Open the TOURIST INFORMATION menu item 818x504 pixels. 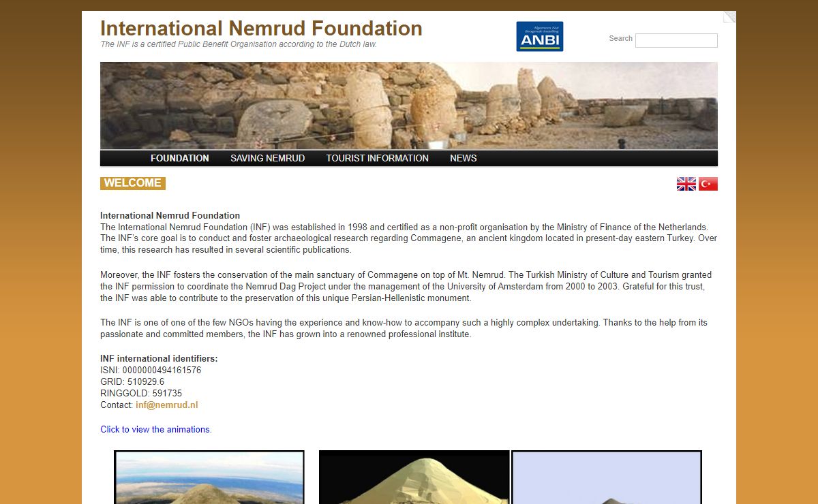pos(377,158)
